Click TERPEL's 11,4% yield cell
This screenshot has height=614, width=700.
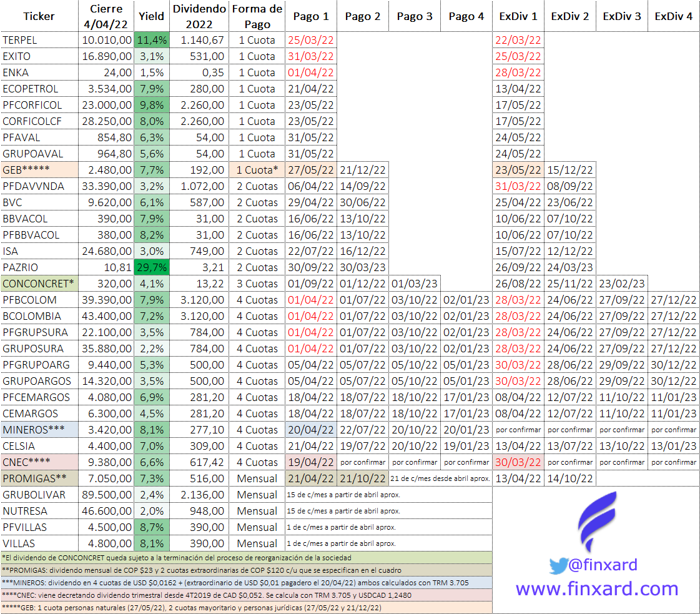152,40
